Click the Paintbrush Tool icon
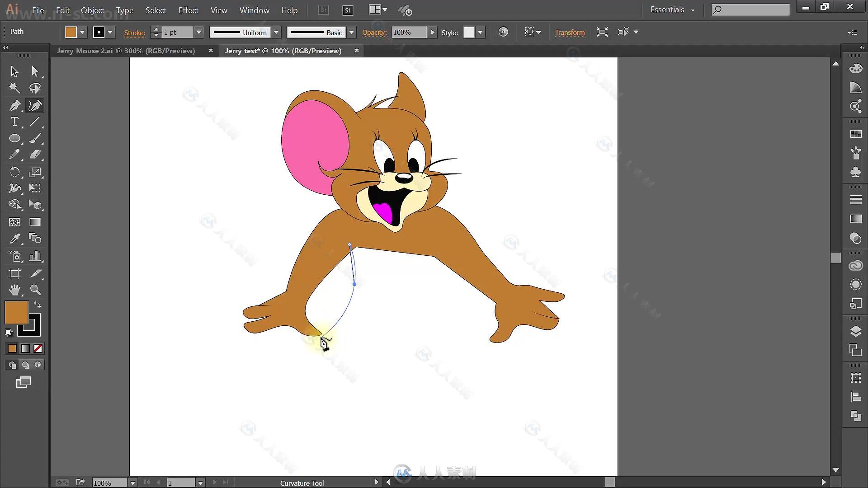 click(x=34, y=138)
